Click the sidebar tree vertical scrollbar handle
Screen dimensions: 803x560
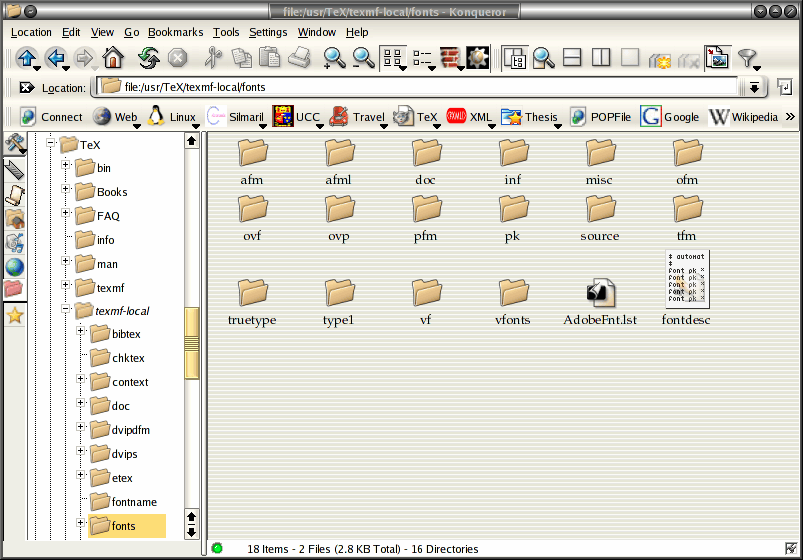click(192, 342)
